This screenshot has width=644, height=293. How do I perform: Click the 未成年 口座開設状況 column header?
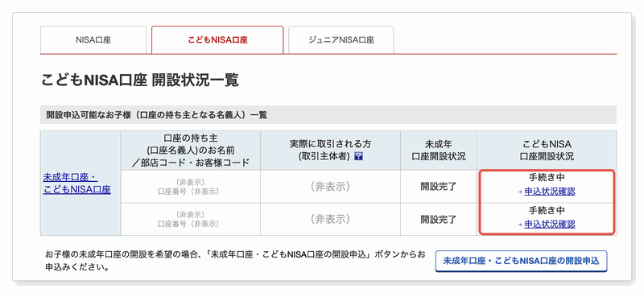[x=438, y=151]
